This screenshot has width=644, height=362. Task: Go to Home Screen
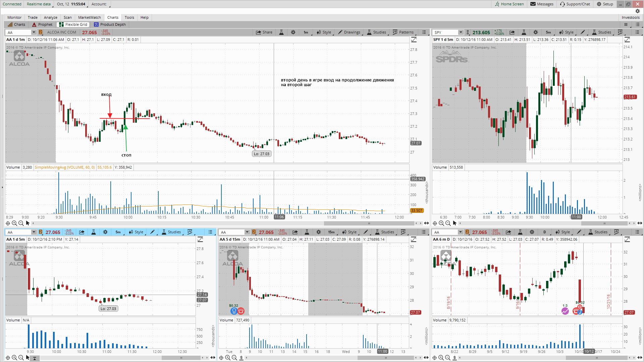point(509,4)
